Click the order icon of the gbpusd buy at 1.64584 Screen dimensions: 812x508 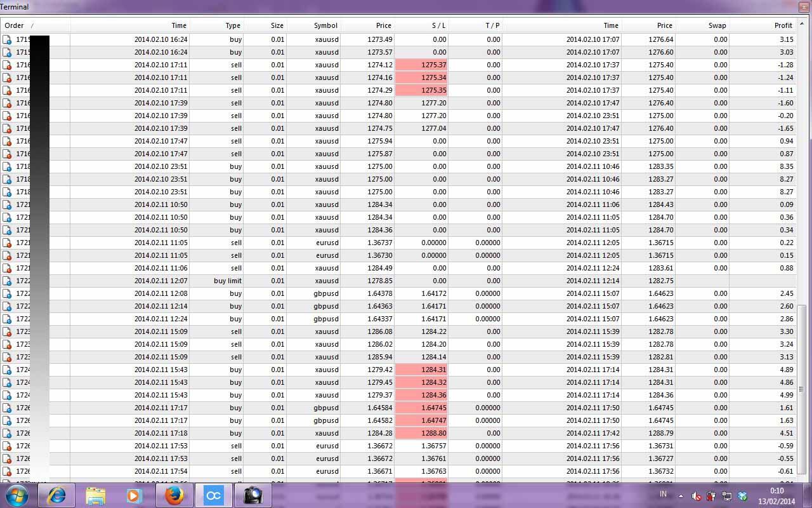pos(8,408)
